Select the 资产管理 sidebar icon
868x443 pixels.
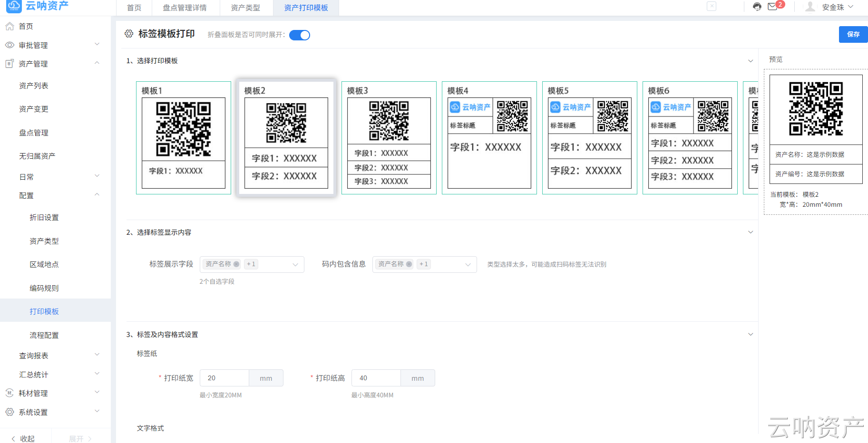pos(9,63)
